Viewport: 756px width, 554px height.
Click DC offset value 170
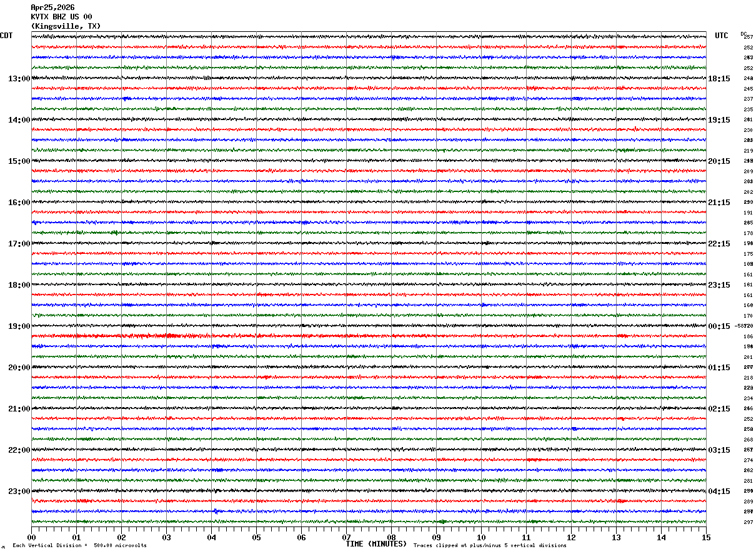click(x=748, y=316)
